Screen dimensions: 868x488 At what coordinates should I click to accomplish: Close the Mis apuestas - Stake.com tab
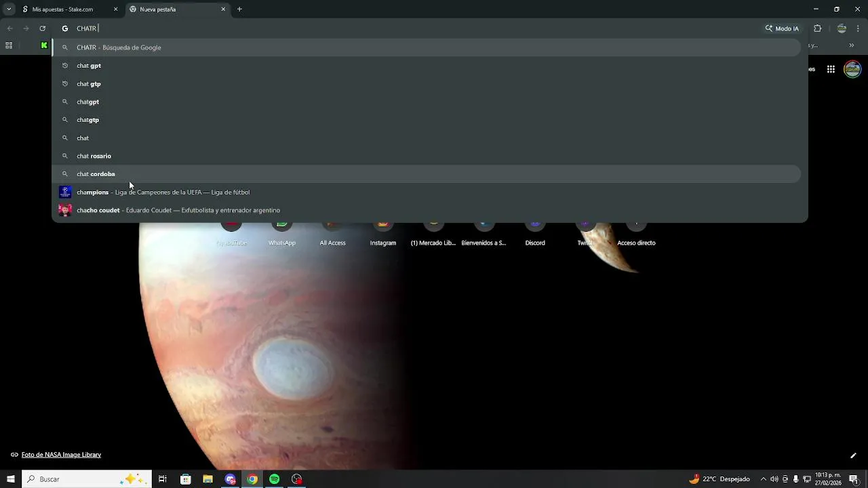pyautogui.click(x=115, y=9)
